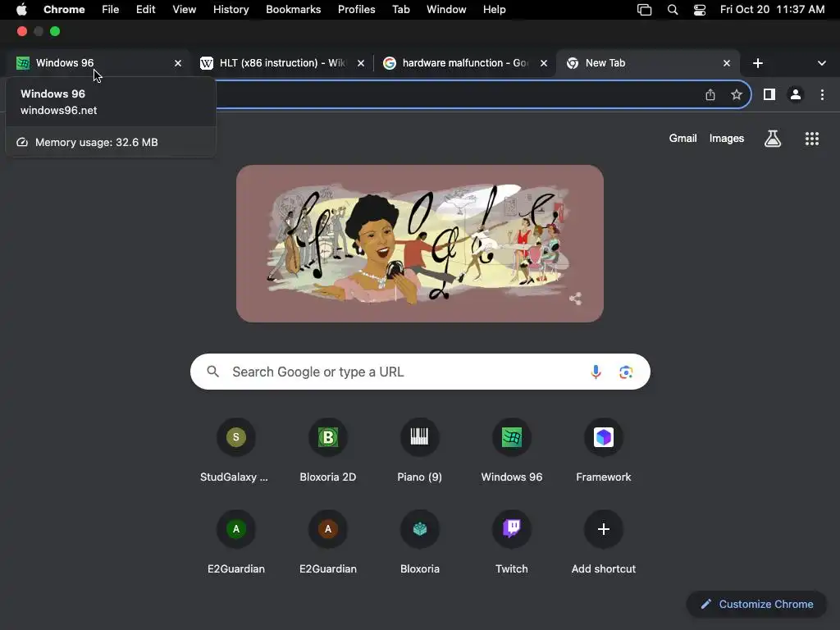Expand the tab search dropdown arrow
Viewport: 840px width, 630px height.
tap(822, 63)
